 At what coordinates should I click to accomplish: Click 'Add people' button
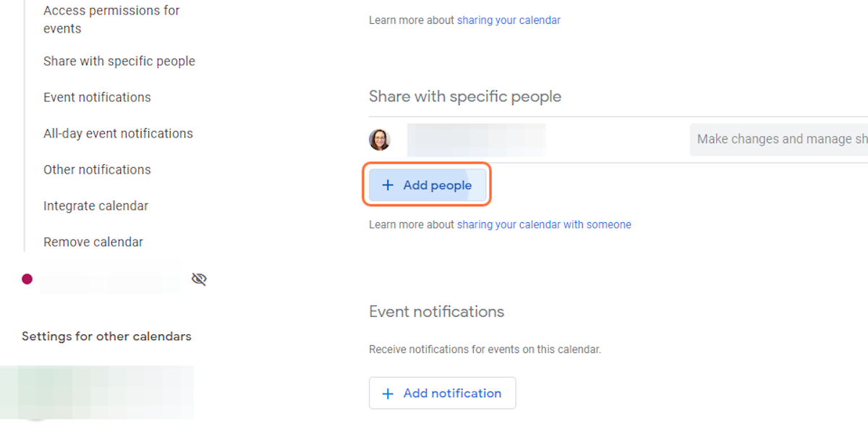pos(427,185)
